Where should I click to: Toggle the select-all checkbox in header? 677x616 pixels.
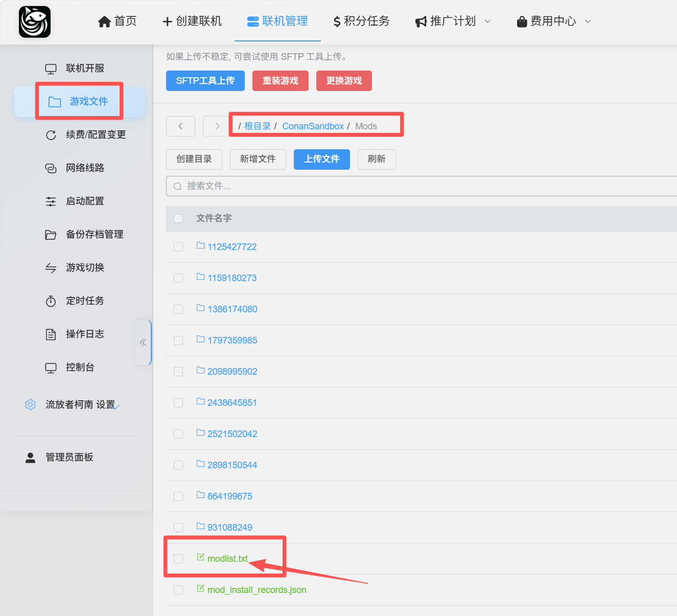click(x=178, y=219)
